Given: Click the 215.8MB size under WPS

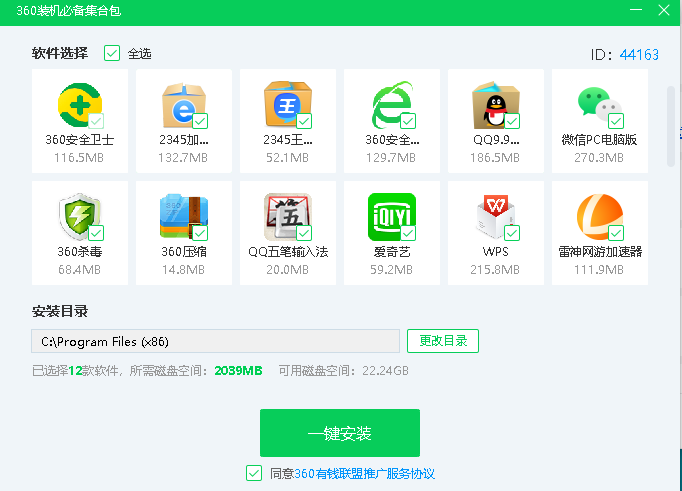Looking at the screenshot, I should 495,270.
